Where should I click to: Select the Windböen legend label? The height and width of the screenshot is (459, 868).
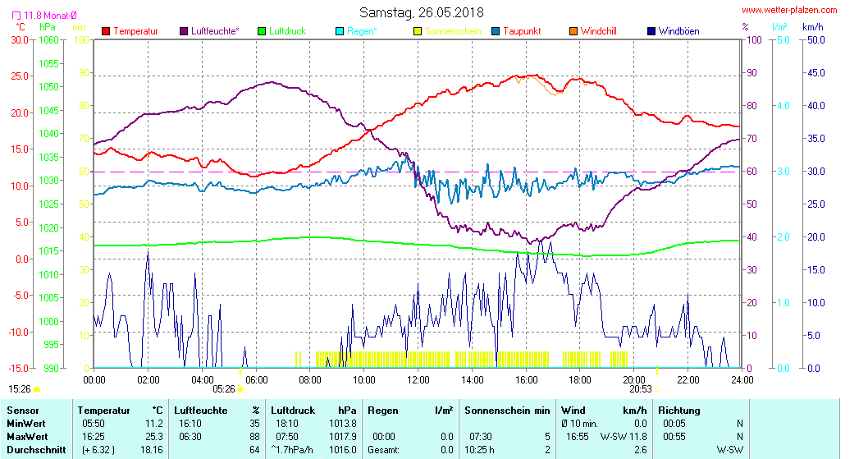678,31
